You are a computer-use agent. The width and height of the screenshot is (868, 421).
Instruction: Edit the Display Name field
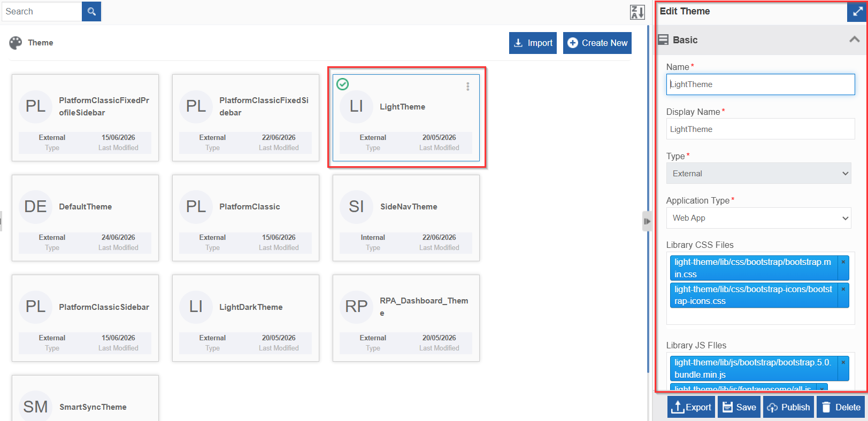[x=761, y=129]
